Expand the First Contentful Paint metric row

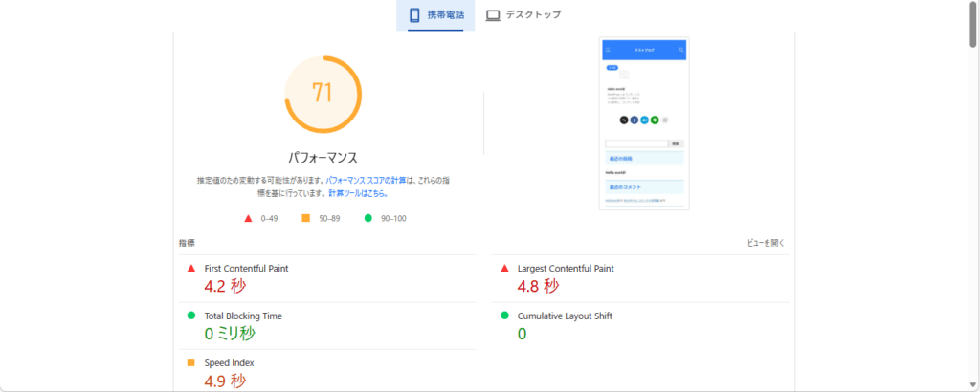coord(325,277)
